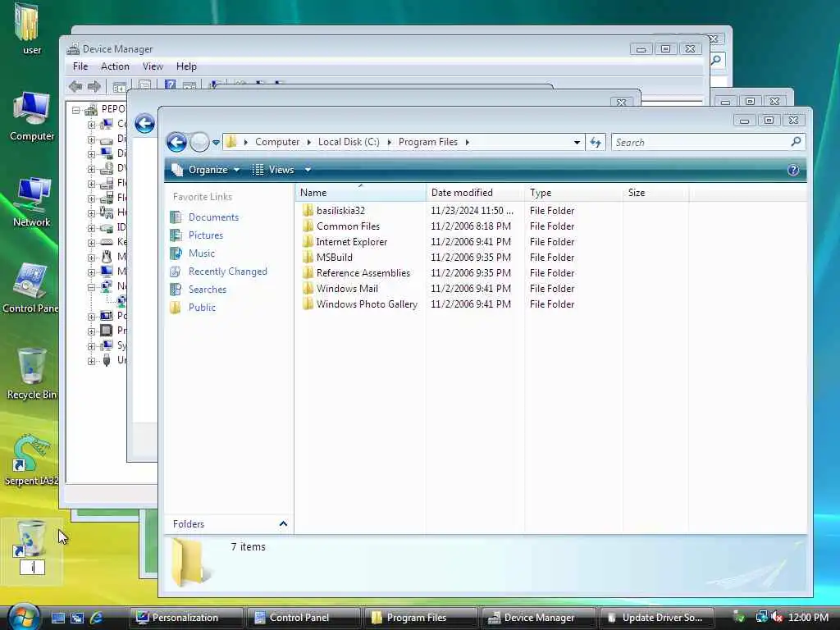Select Serpent IA32 desktop shortcut
This screenshot has height=630, width=840.
pos(31,461)
